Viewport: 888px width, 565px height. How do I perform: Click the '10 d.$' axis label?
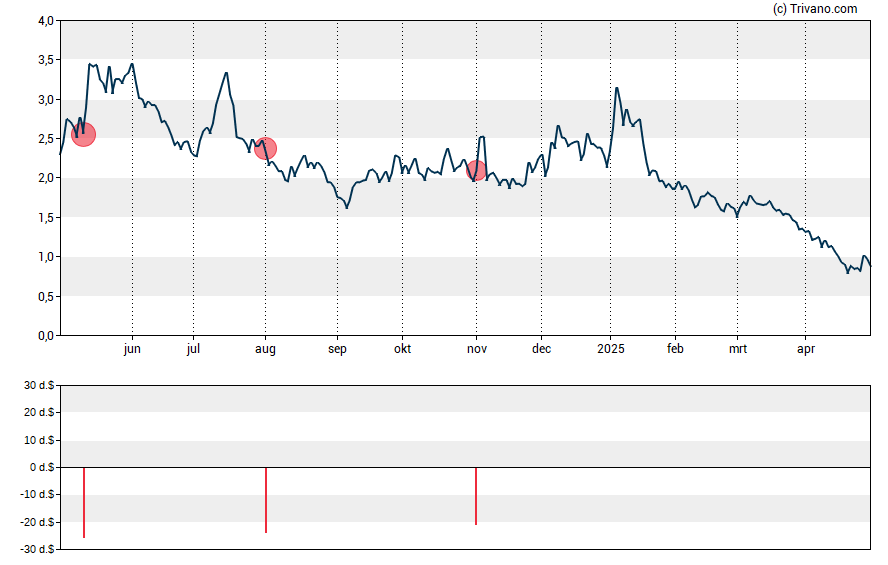(x=39, y=440)
